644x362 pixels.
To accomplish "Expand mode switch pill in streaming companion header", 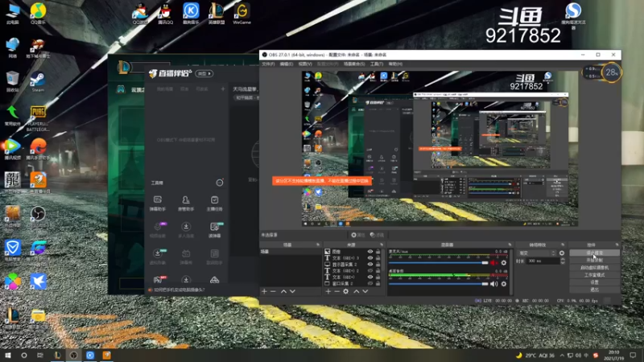I will (x=204, y=73).
